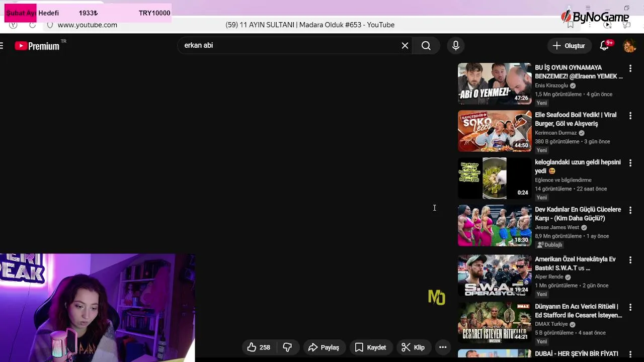Viewport: 644px width, 362px height.
Task: Open more actions ellipsis under video
Action: point(443,347)
